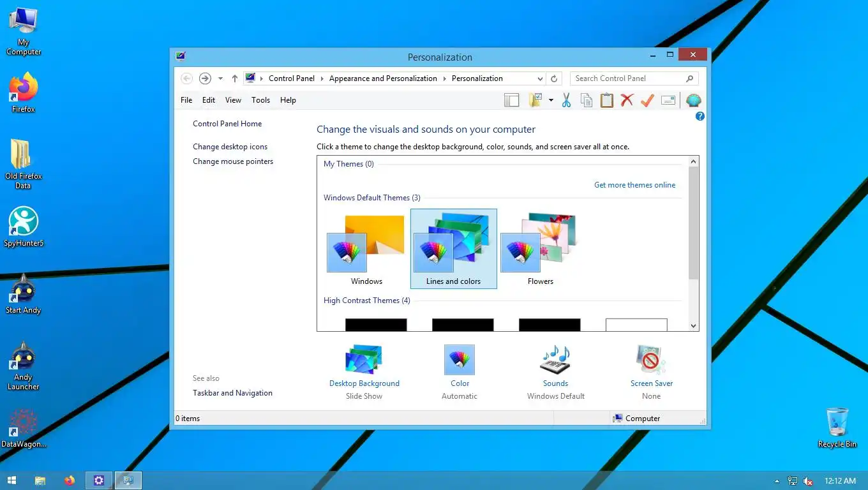This screenshot has width=868, height=490.
Task: Select the Start Andy desktop shortcut
Action: 24,294
